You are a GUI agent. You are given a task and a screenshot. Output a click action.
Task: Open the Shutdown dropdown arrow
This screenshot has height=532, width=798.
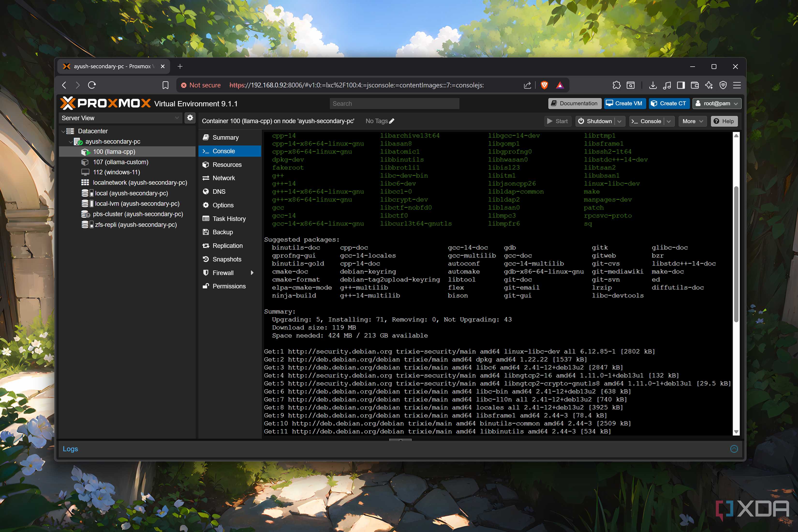point(620,121)
